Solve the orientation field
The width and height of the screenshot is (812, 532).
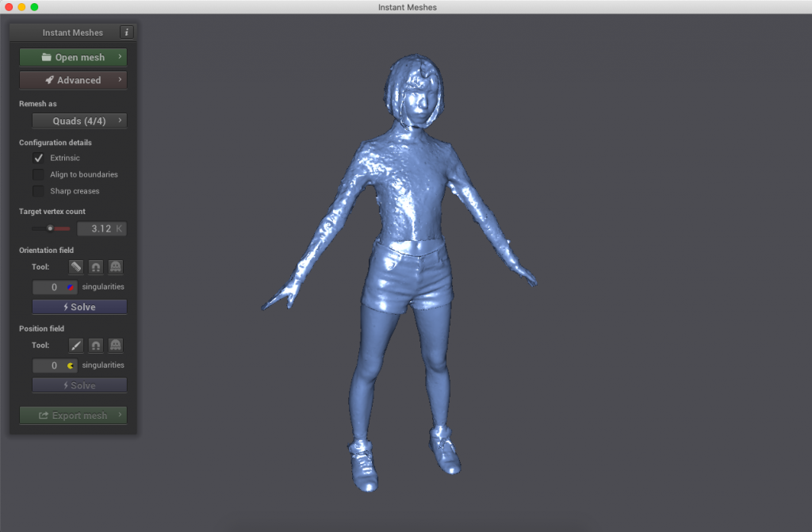(x=79, y=307)
